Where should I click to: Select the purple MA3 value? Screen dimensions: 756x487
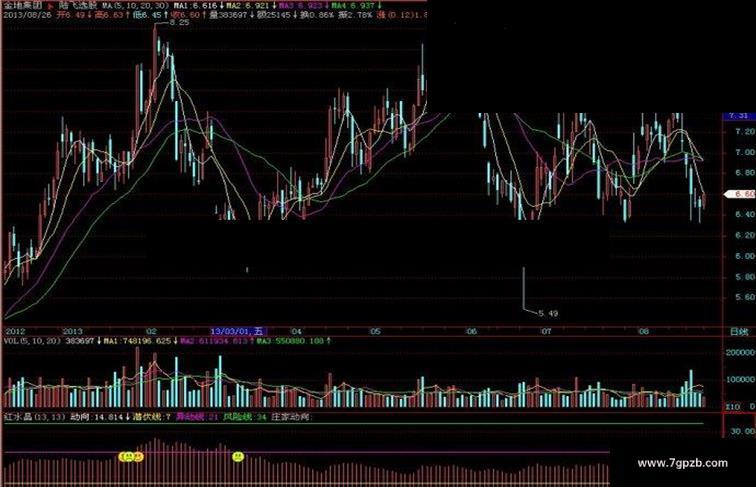[x=303, y=6]
